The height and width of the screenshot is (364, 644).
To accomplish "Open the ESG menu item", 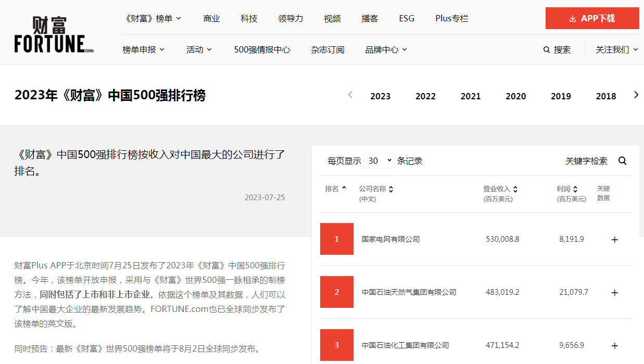I will [x=407, y=19].
